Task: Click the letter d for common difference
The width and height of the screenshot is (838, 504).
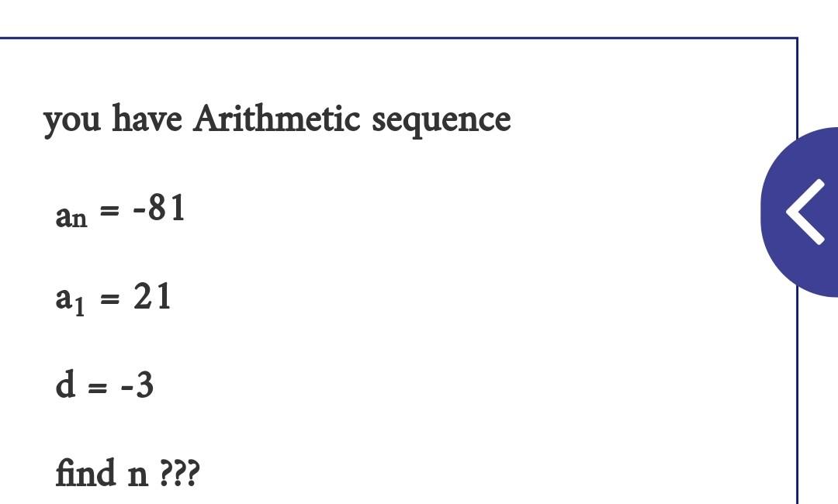Action: point(65,383)
